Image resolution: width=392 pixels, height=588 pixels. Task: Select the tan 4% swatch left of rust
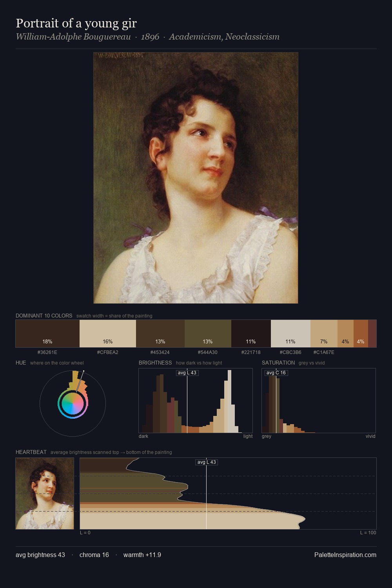(x=345, y=334)
